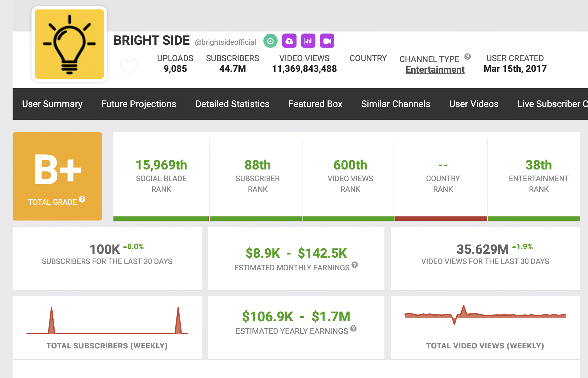This screenshot has width=588, height=378.
Task: Click the 38th entertainment rank
Action: pos(539,165)
